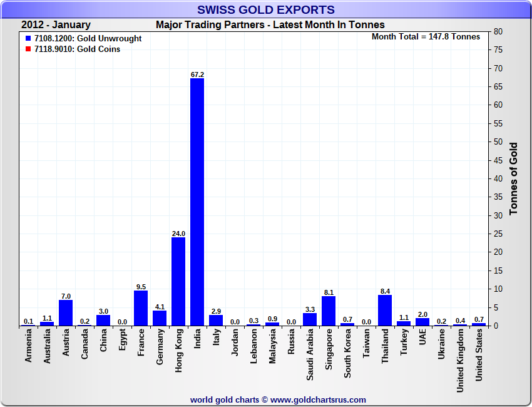This screenshot has height=407, width=532.
Task: Click the Hong Kong axis label
Action: click(178, 350)
